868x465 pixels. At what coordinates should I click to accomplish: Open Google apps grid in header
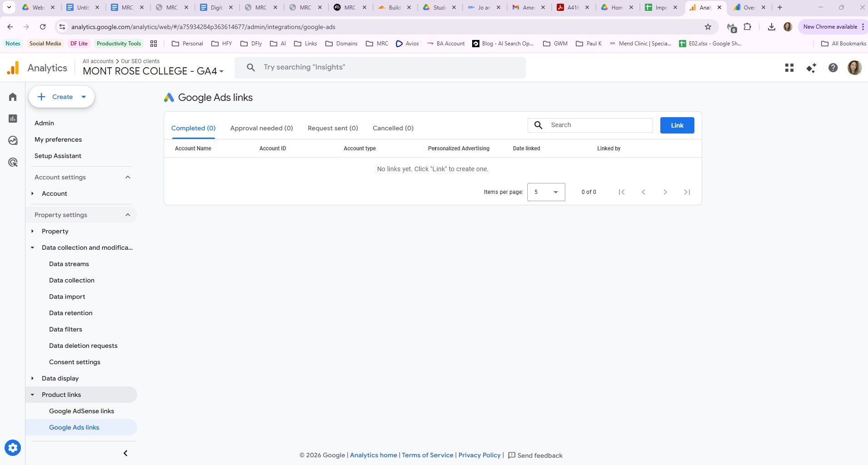pyautogui.click(x=789, y=67)
